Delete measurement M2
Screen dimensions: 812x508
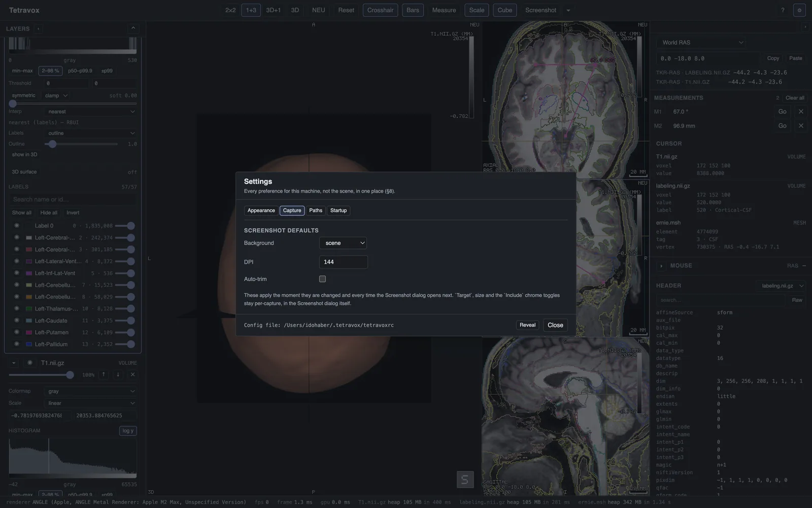pyautogui.click(x=801, y=126)
